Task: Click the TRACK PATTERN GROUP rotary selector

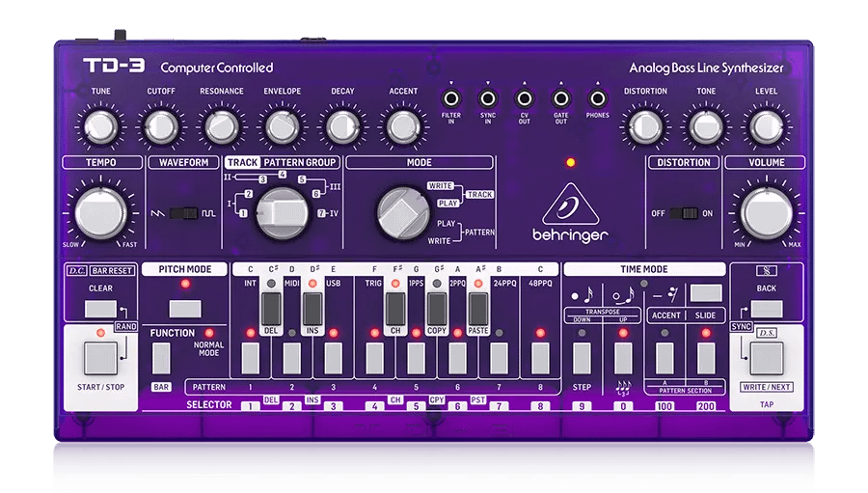Action: 280,212
